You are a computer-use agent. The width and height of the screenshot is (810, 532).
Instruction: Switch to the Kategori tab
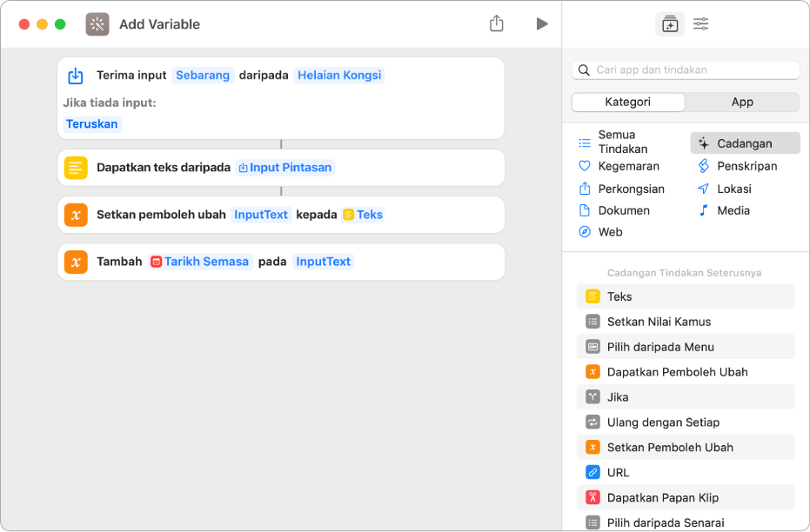[x=628, y=102]
